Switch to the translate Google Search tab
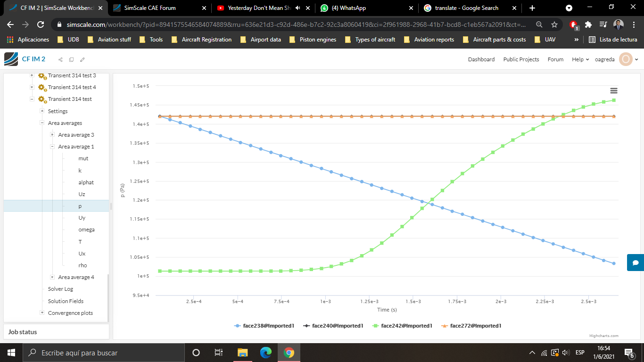Image resolution: width=644 pixels, height=362 pixels. tap(470, 8)
